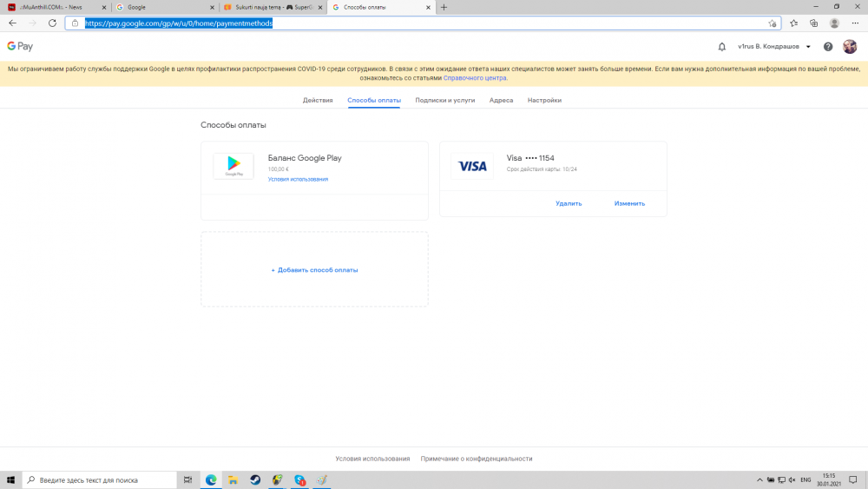This screenshot has width=868, height=489.
Task: Open the Настройки tab
Action: click(x=544, y=100)
